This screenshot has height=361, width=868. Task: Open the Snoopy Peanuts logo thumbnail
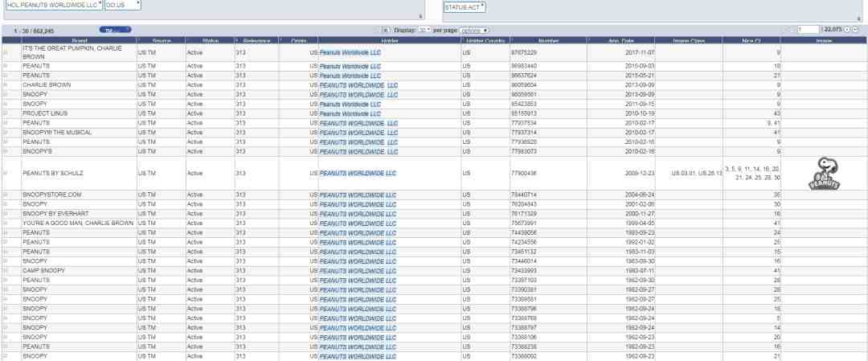pyautogui.click(x=825, y=174)
